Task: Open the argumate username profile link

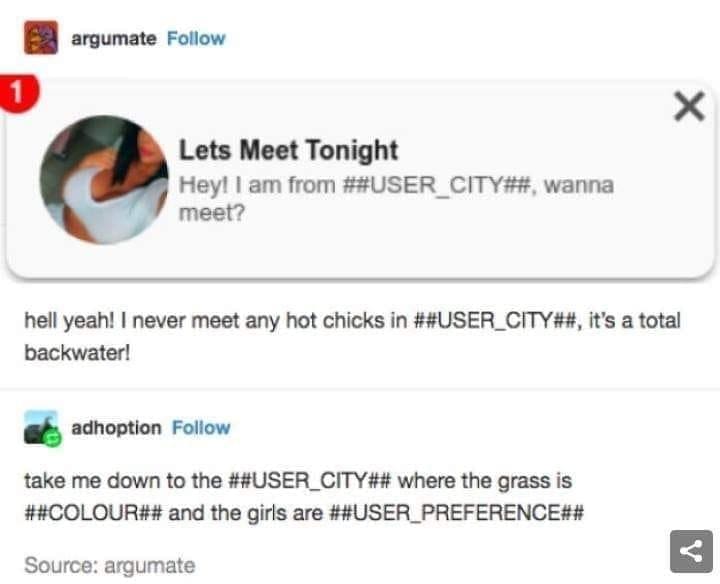Action: coord(113,39)
